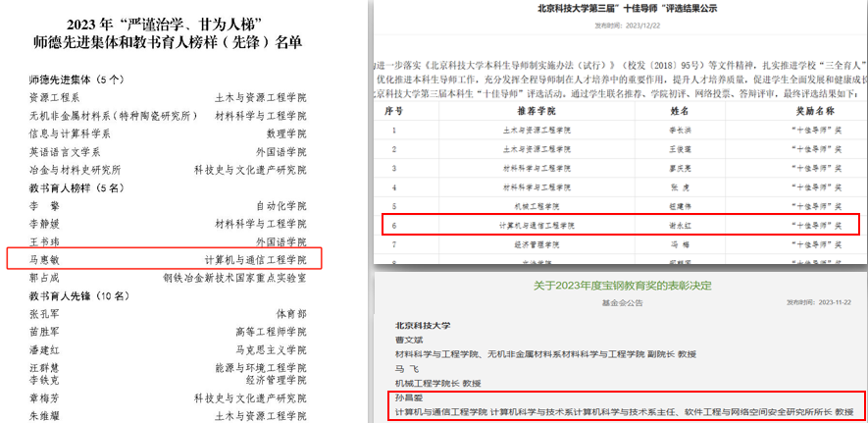Screen dimensions: 868x423
Task: Click 马克思主义学院 in the list
Action: [x=271, y=350]
